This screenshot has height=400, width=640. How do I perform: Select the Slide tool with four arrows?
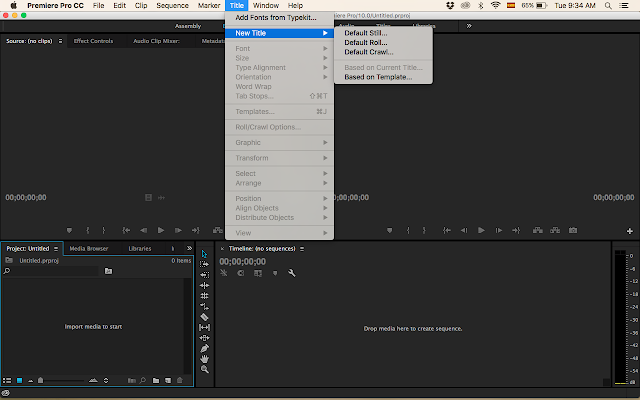pos(204,338)
